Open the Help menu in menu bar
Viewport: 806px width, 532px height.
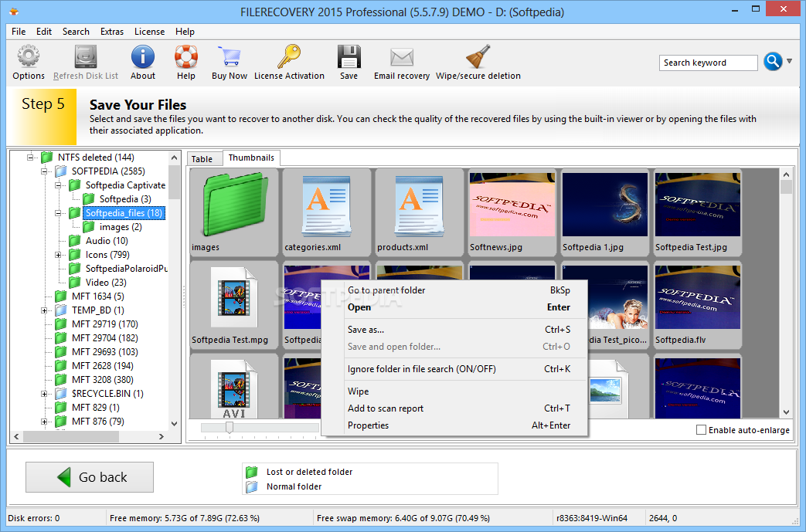point(185,32)
